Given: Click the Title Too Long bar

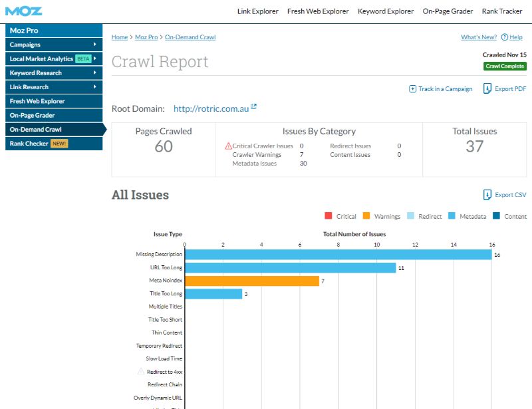Looking at the screenshot, I should tap(213, 294).
